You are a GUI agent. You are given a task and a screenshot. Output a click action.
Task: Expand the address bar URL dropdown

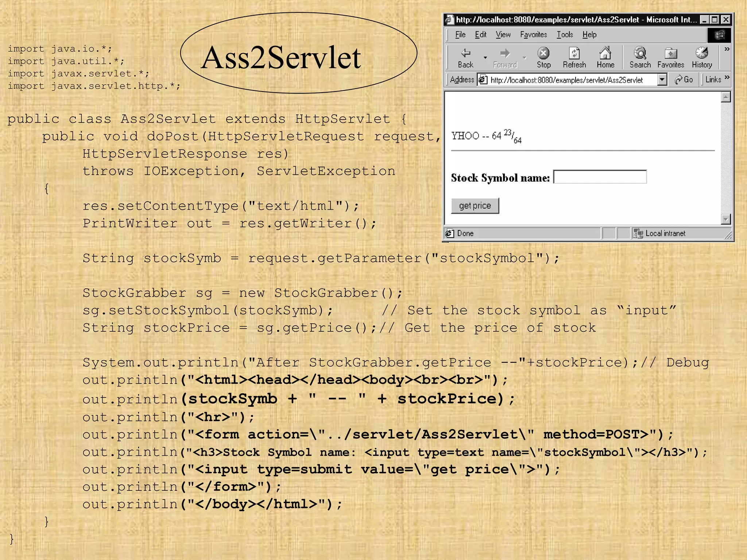pyautogui.click(x=662, y=79)
